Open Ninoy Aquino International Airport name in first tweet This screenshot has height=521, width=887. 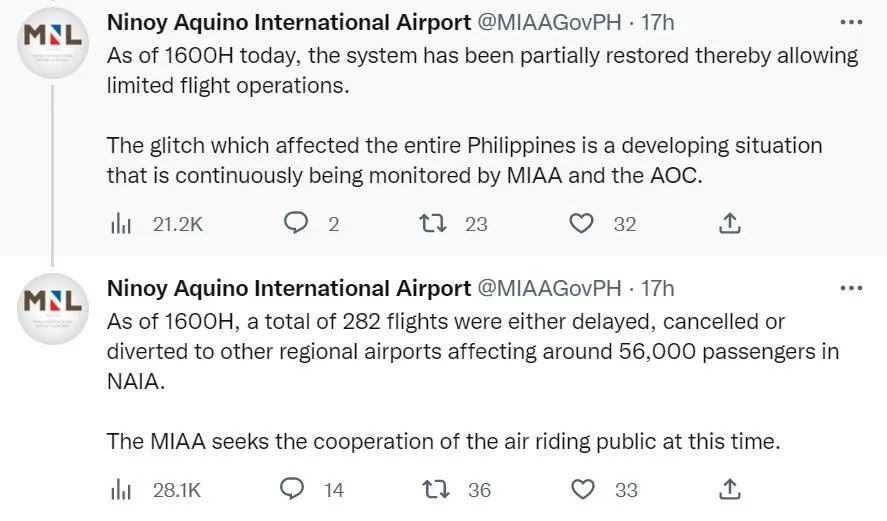(288, 22)
